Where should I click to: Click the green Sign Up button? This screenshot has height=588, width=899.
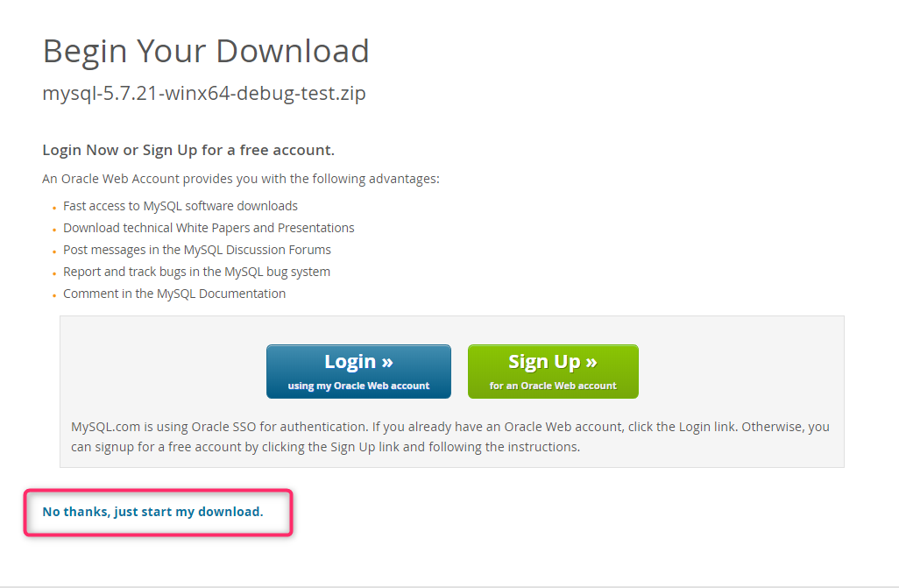click(553, 372)
